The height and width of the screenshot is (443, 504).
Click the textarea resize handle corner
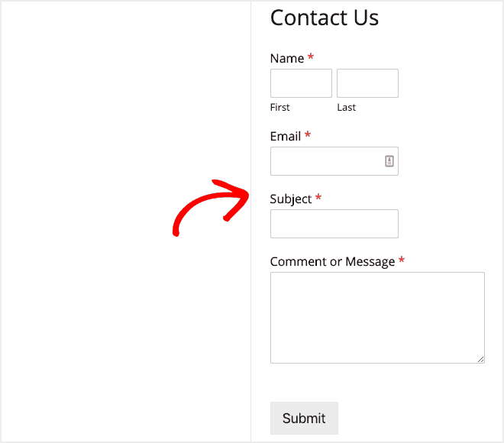point(481,360)
